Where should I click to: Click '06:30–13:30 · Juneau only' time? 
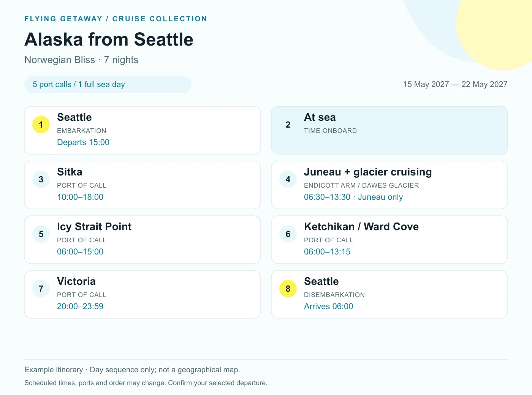pos(353,197)
